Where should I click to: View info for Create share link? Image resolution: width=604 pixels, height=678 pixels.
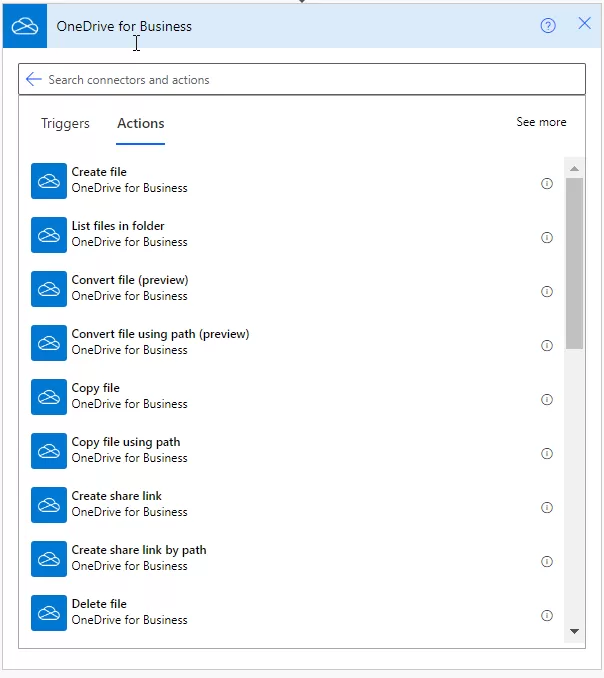pos(547,508)
